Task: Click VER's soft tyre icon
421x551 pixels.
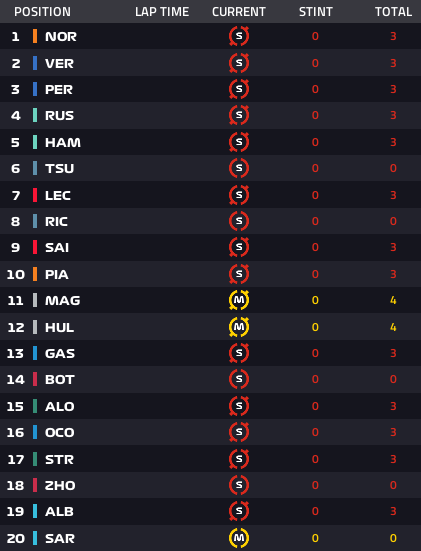Action: 239,63
